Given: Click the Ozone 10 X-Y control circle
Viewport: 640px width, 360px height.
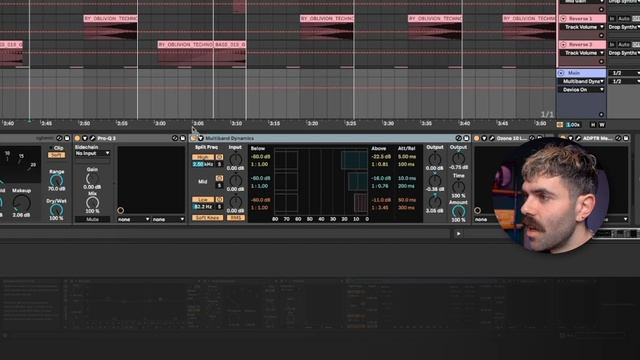Looking at the screenshot, I should [477, 211].
